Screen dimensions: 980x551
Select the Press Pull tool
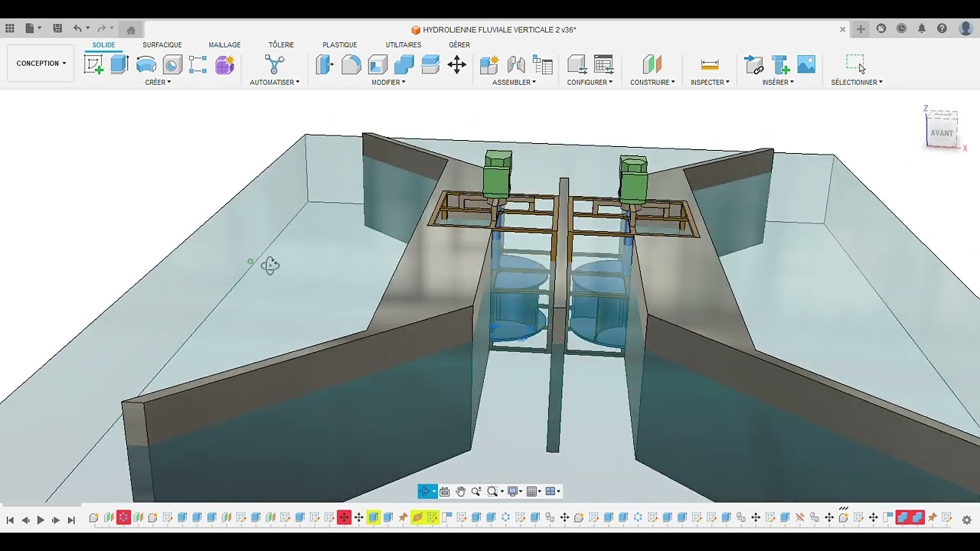pyautogui.click(x=325, y=64)
